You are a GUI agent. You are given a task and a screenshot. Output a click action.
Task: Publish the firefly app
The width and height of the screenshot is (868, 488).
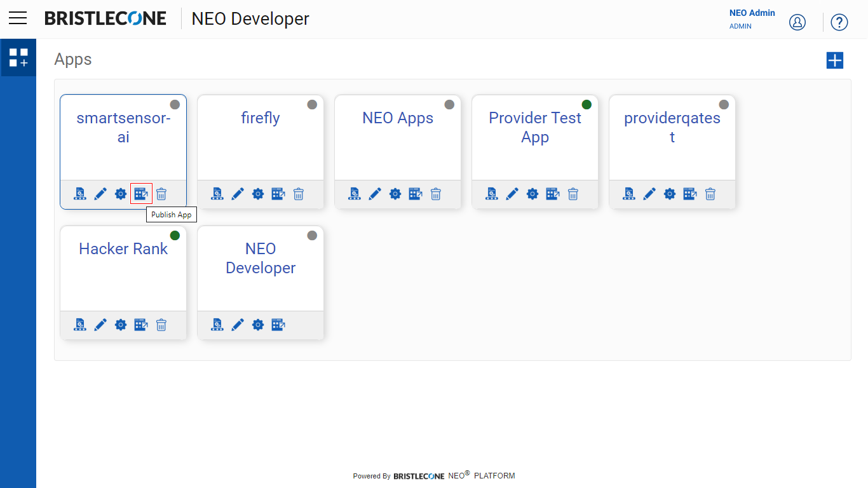[278, 194]
